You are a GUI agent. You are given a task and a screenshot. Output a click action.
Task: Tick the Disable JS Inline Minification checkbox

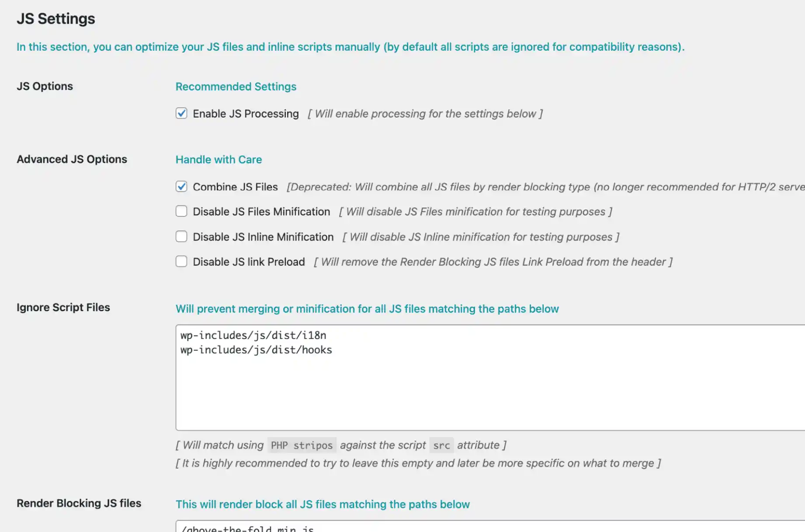(181, 236)
